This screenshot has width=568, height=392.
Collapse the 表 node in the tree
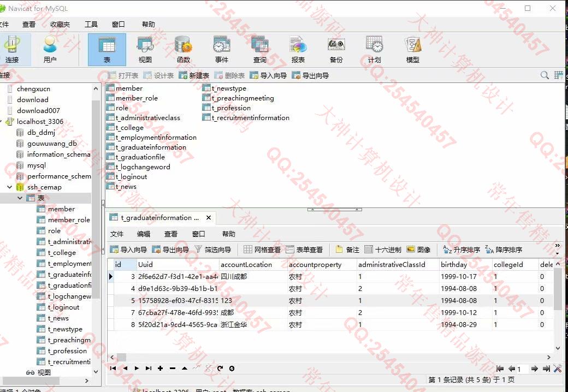pos(20,198)
